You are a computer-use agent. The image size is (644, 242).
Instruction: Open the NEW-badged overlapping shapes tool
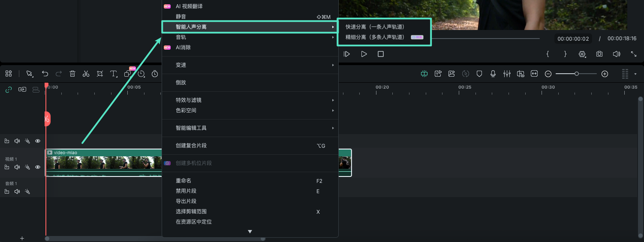pyautogui.click(x=128, y=74)
